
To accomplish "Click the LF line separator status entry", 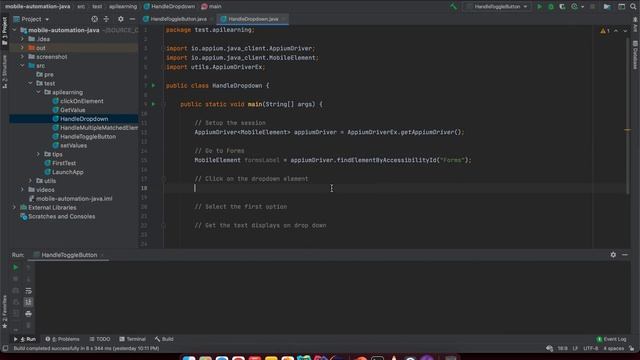I will pos(575,349).
